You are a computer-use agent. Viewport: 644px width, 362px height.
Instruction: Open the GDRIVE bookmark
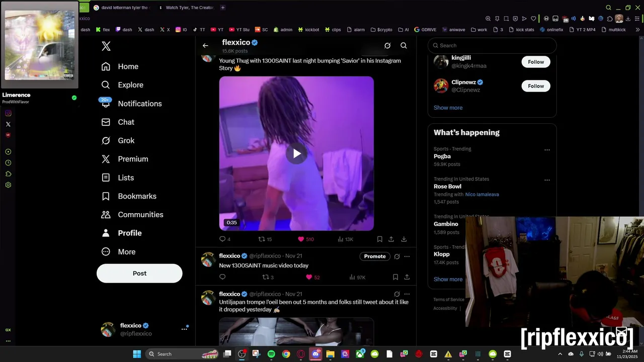click(x=426, y=30)
